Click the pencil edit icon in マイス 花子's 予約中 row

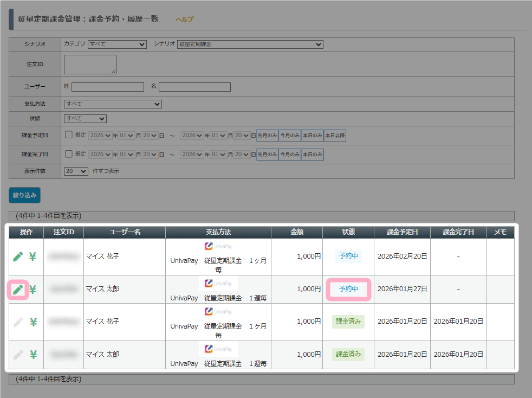(x=18, y=256)
